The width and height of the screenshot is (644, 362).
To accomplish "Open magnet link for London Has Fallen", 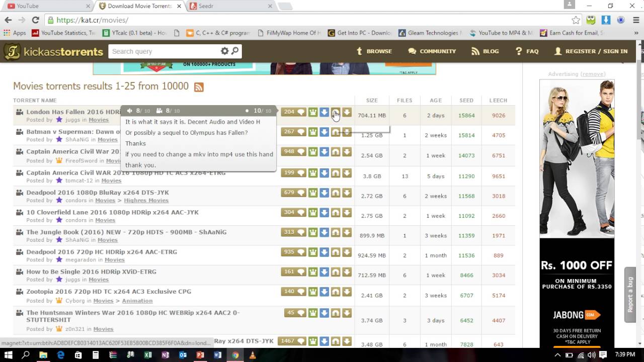I will point(336,112).
